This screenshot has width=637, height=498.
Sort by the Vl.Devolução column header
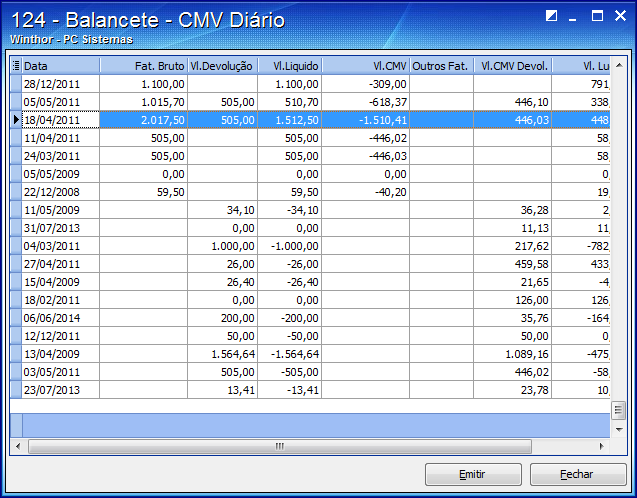coord(222,66)
